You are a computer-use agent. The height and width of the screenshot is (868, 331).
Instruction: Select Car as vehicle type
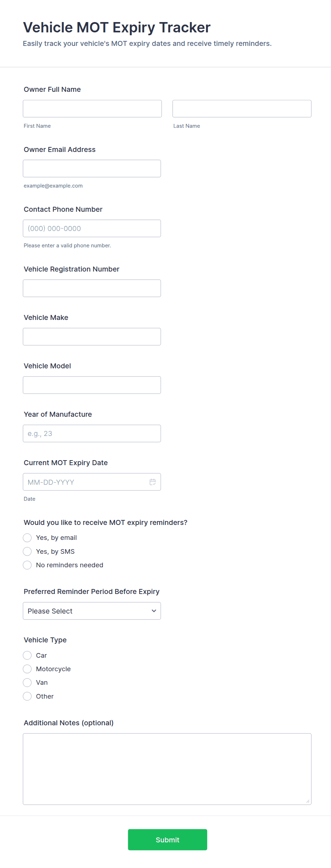[27, 655]
